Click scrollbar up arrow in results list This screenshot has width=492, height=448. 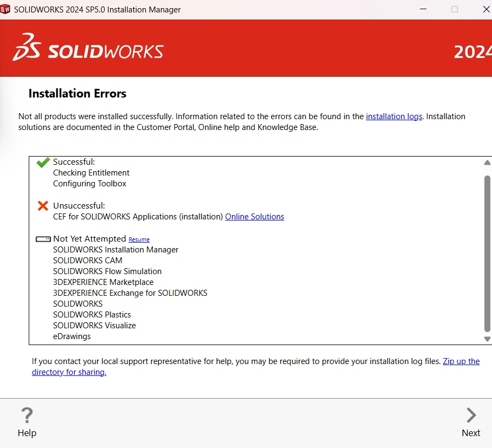[487, 163]
